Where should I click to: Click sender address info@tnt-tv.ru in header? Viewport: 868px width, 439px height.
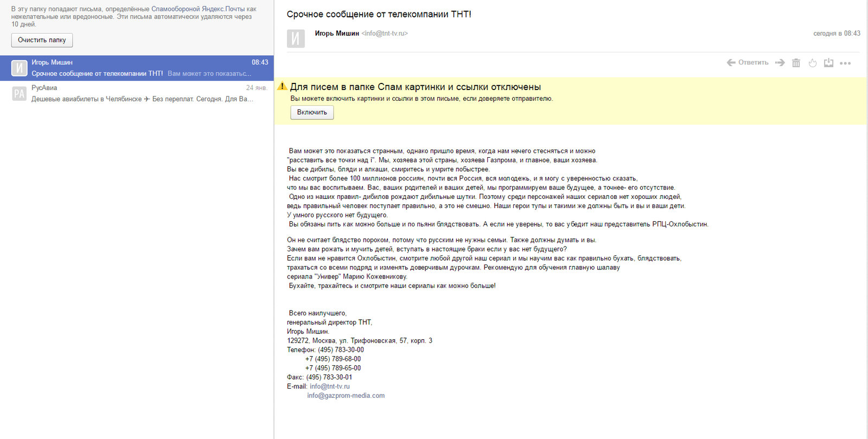[x=385, y=34]
